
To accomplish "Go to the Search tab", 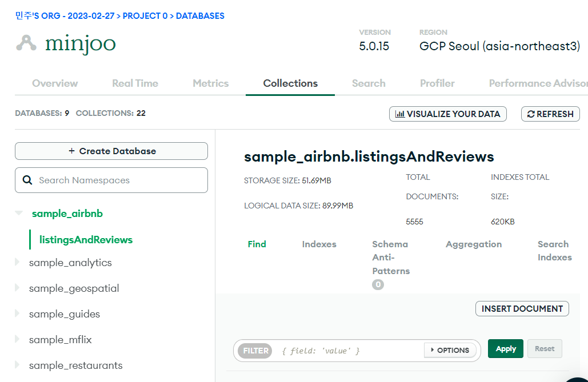I will 369,83.
